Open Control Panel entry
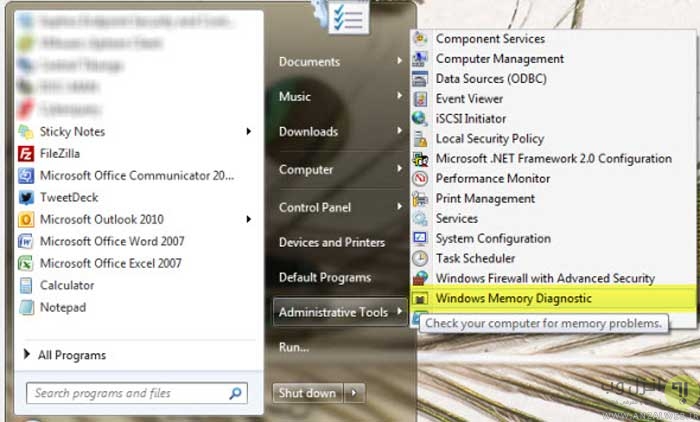700x422 pixels. point(315,208)
